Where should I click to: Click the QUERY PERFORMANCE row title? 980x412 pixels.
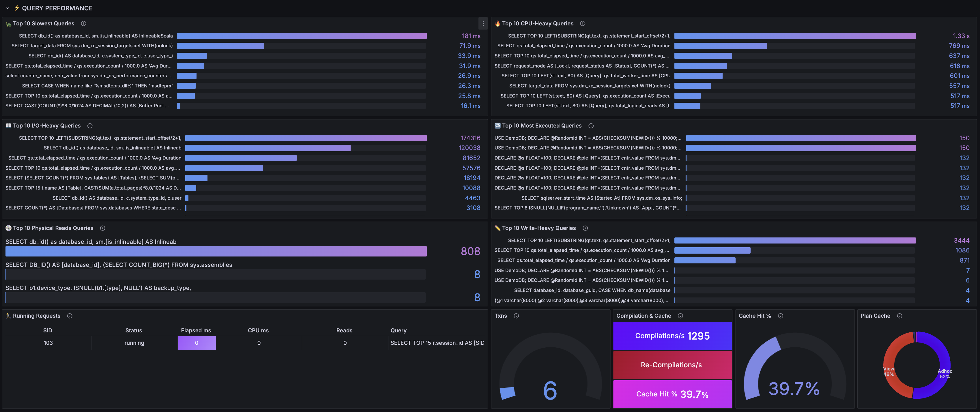pyautogui.click(x=57, y=8)
